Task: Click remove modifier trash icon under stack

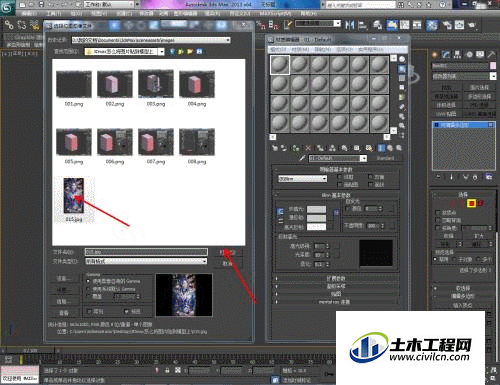Action: pos(475,177)
